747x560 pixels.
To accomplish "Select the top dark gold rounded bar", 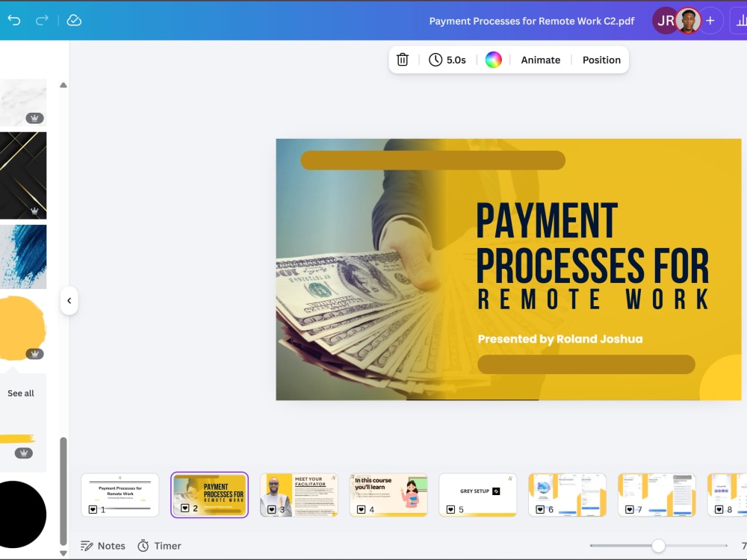I will click(433, 160).
